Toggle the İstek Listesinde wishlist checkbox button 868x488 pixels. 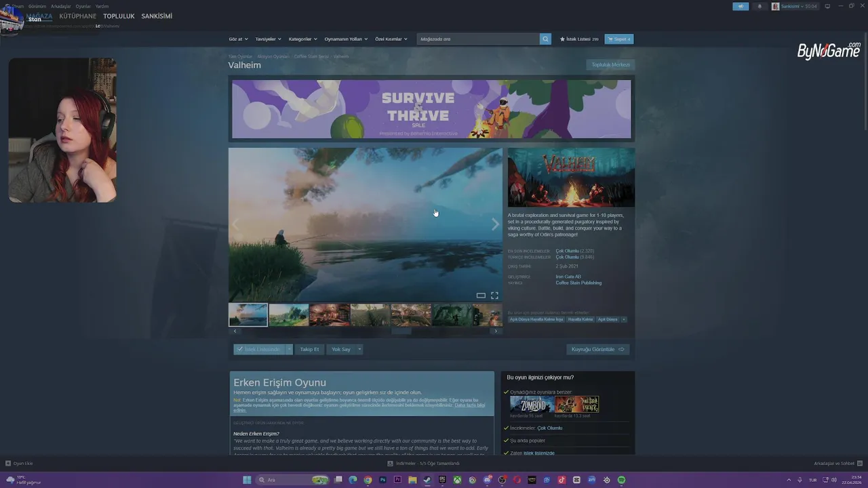point(259,349)
